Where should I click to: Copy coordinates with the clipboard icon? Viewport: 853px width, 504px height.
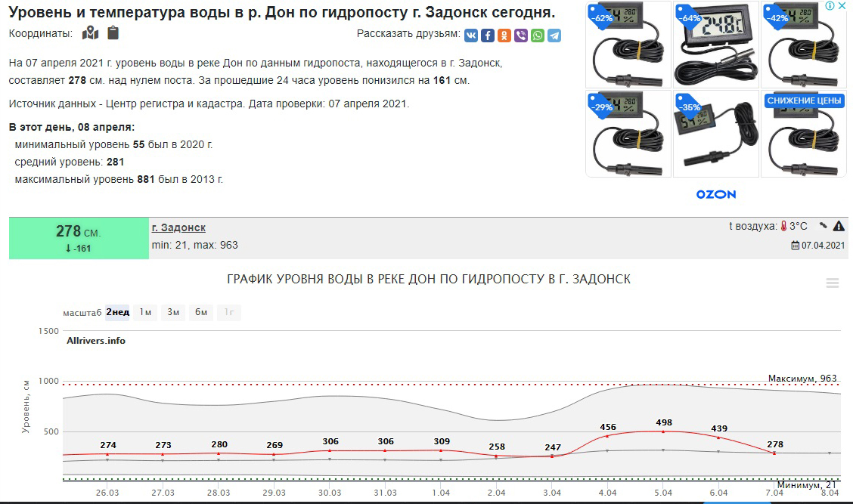113,33
